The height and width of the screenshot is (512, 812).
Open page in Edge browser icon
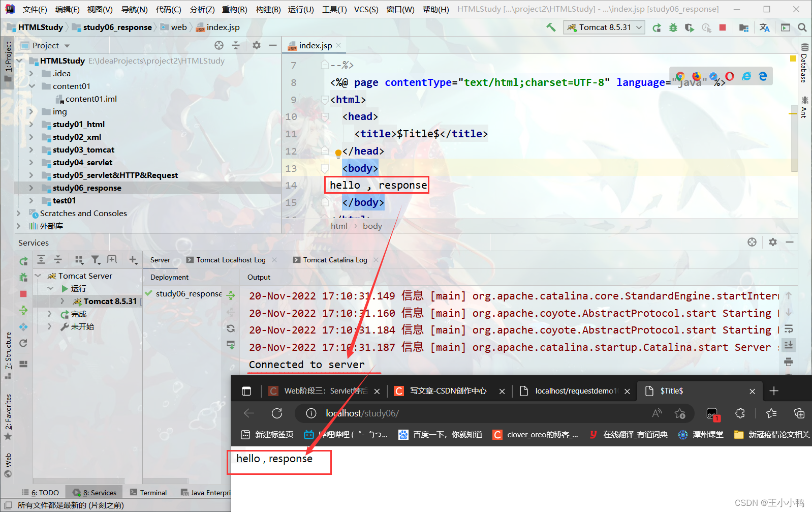coord(763,76)
